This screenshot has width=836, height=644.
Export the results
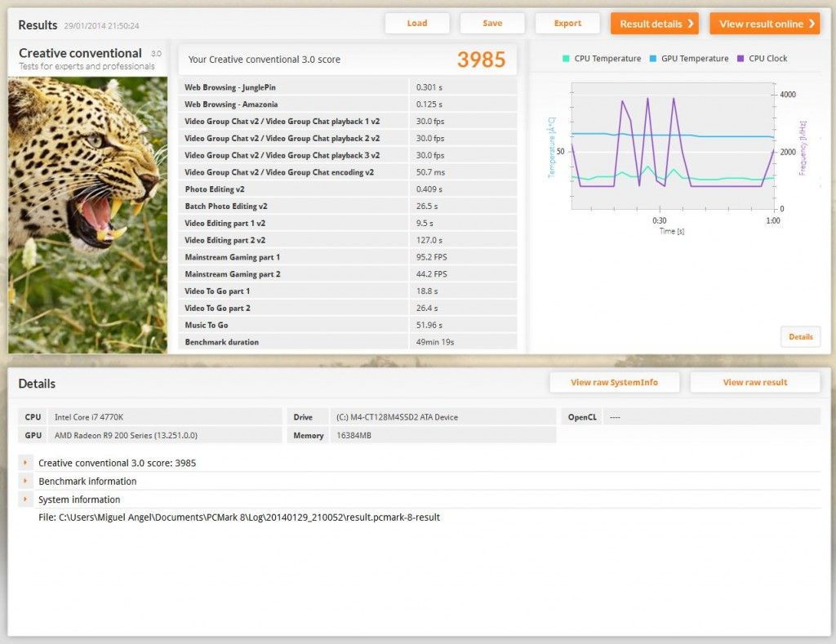pyautogui.click(x=567, y=24)
